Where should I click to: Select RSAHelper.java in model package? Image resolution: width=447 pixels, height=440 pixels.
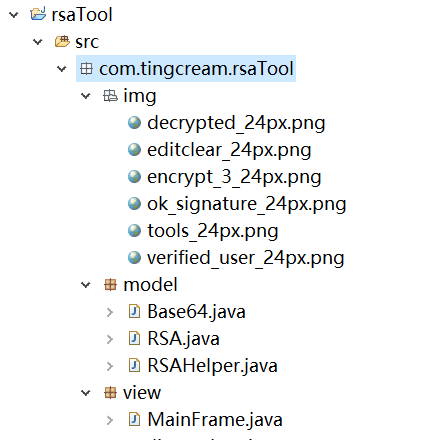pos(212,366)
